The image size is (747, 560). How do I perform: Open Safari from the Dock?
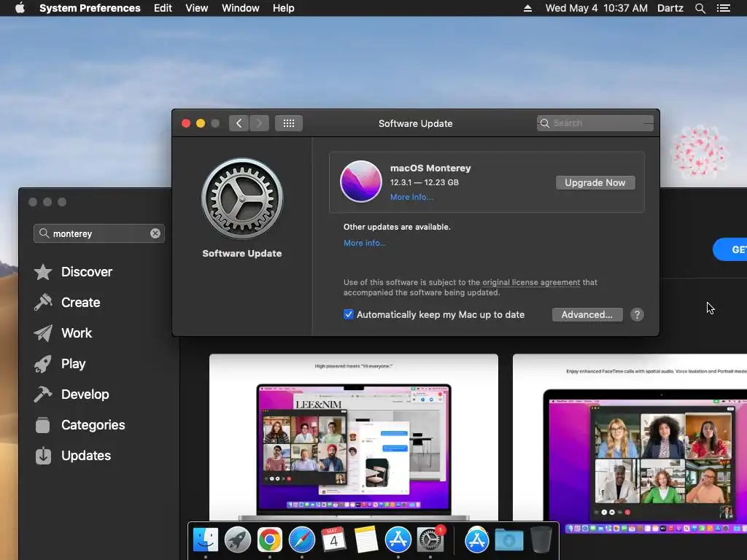pos(301,540)
